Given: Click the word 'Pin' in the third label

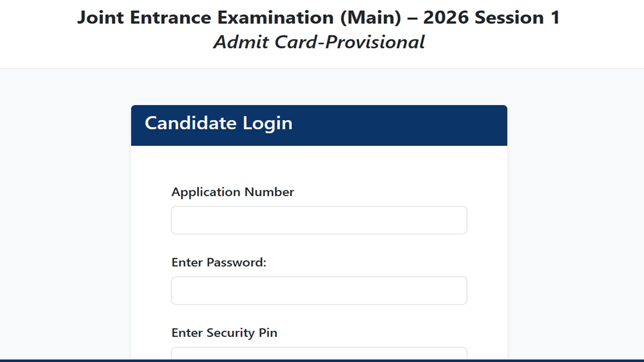Looking at the screenshot, I should coord(268,333).
